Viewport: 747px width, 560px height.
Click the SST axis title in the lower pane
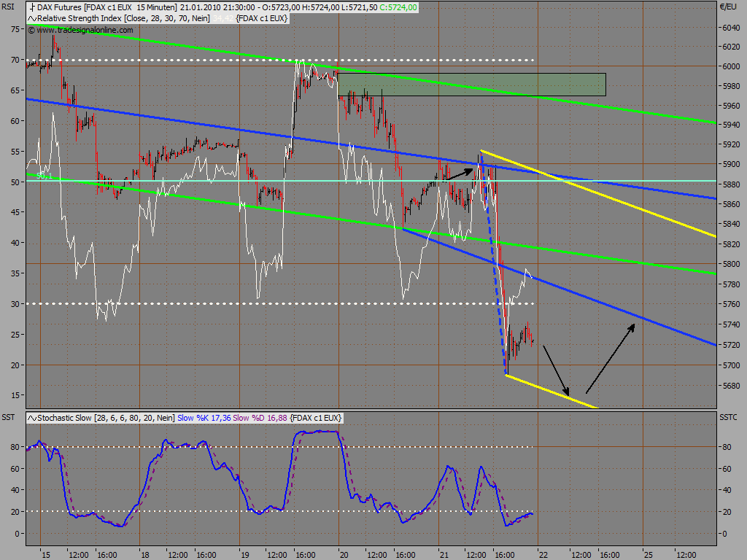point(8,417)
